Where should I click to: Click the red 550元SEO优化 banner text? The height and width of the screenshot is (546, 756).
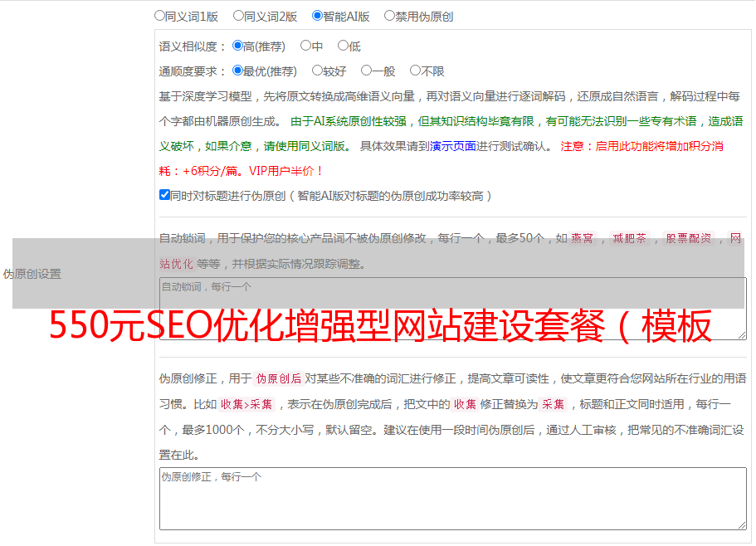click(x=380, y=327)
